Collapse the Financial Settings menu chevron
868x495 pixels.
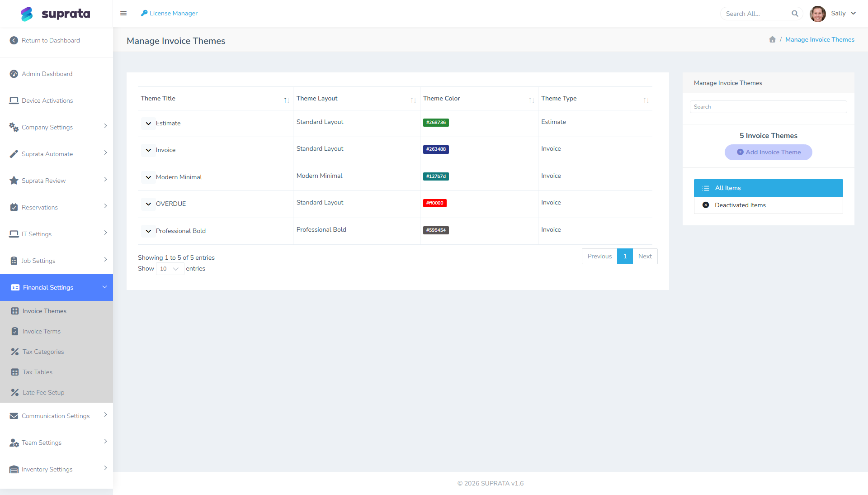tap(104, 287)
